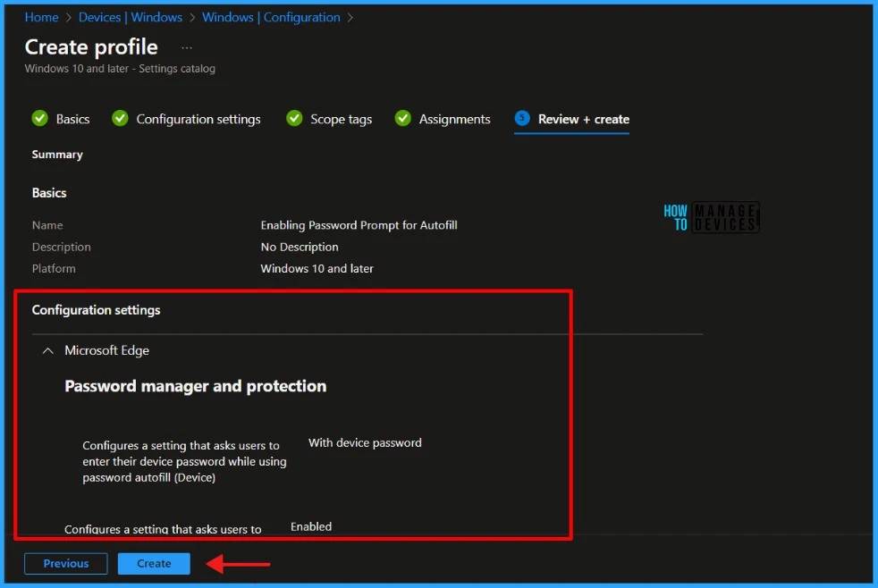Click the 'Enabled' setting value
The width and height of the screenshot is (878, 588).
pos(311,526)
